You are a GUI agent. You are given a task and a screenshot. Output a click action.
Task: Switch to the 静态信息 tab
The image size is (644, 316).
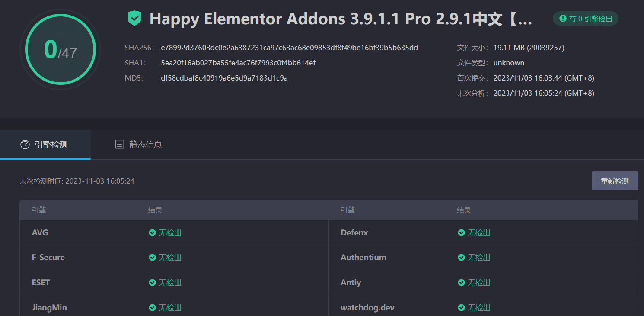click(139, 145)
